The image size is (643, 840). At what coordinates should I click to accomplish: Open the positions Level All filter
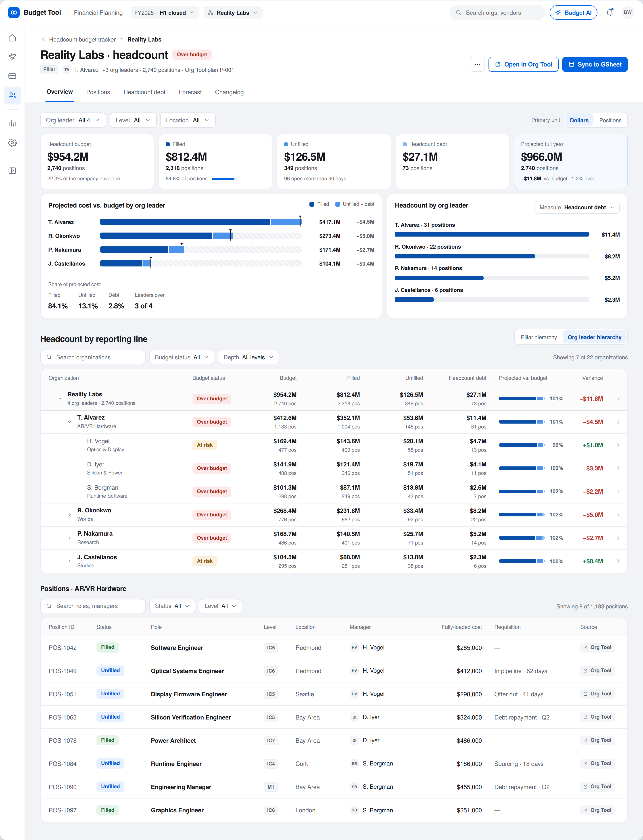[220, 606]
